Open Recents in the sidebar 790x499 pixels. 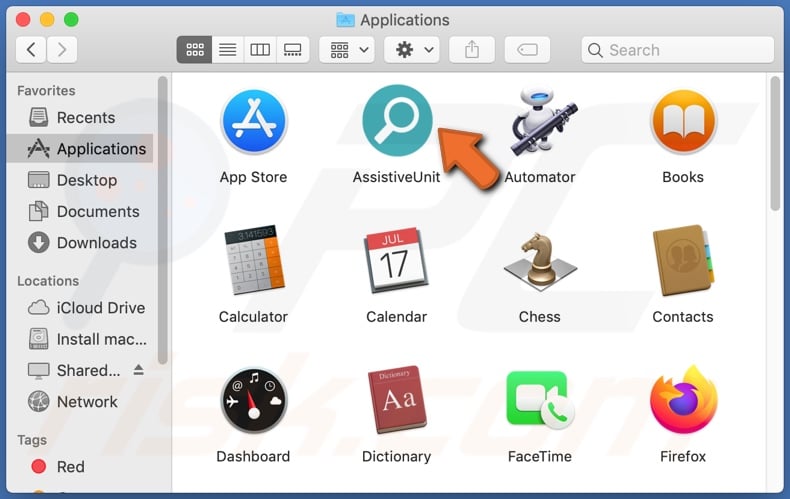80,117
